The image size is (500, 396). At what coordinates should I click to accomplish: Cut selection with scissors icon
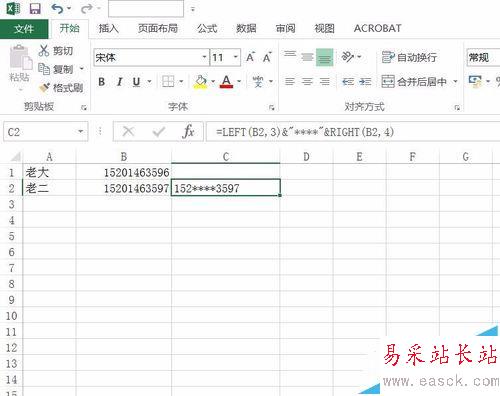tap(44, 51)
